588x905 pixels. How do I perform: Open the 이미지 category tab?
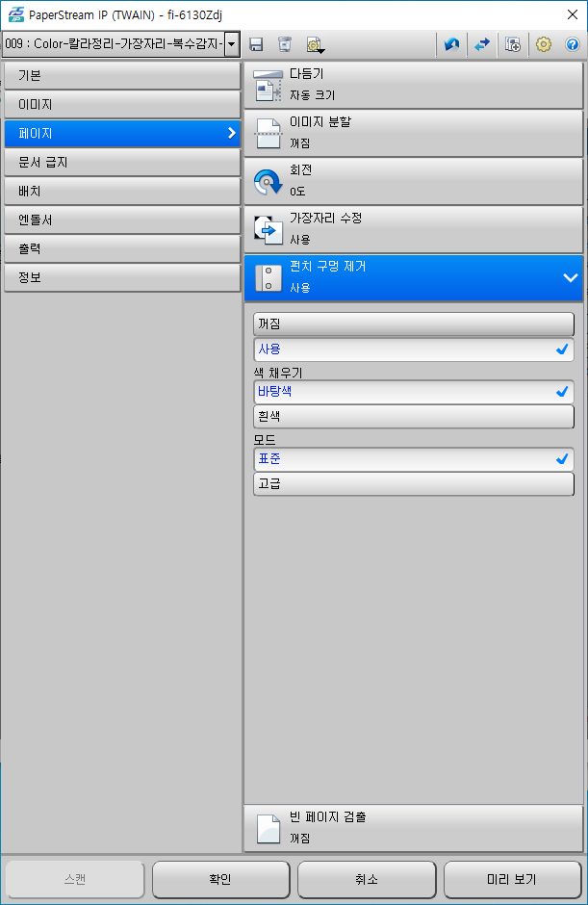122,105
